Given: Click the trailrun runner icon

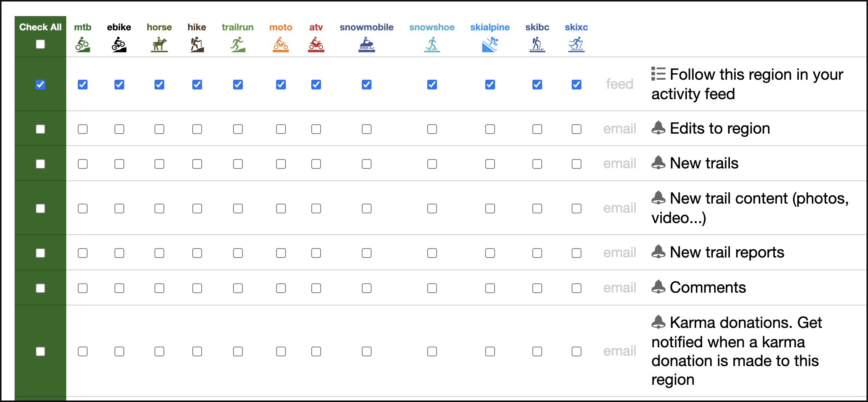Looking at the screenshot, I should 238,45.
